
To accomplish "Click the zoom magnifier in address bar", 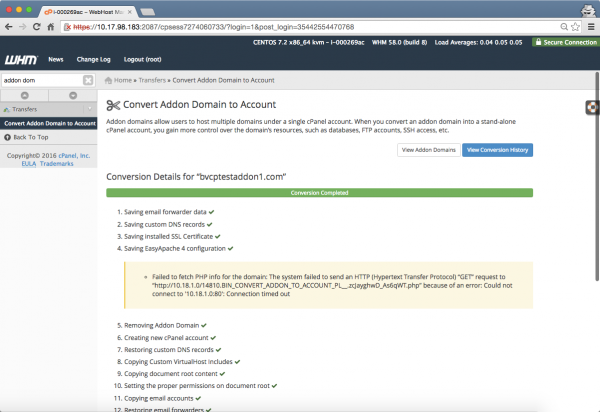I will point(564,27).
